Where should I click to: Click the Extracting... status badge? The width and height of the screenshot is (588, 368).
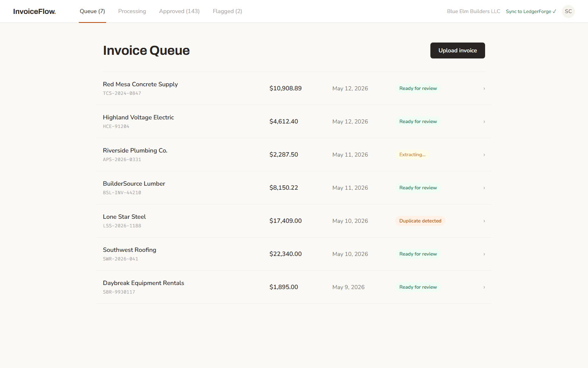pyautogui.click(x=412, y=155)
